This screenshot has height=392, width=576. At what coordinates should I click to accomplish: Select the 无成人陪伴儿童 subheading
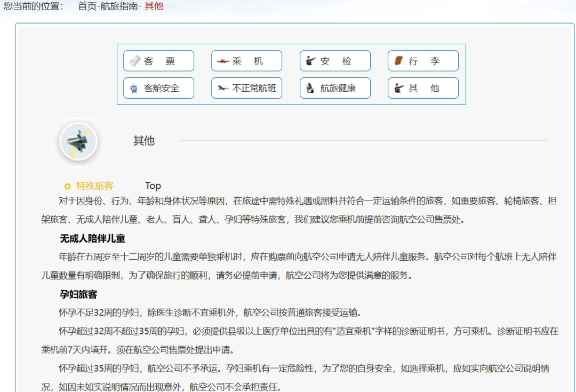pos(93,238)
